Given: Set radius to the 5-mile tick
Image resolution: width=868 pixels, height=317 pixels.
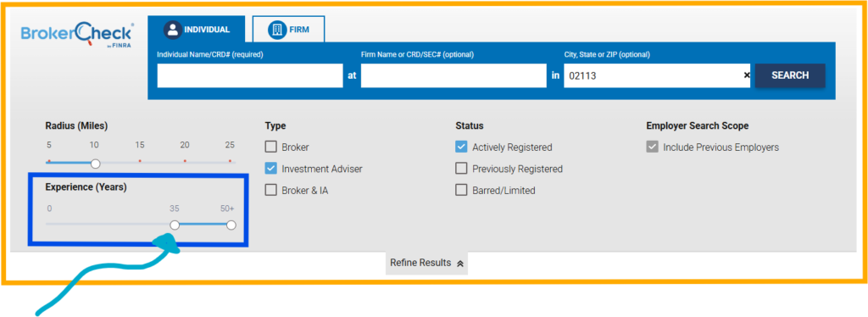Looking at the screenshot, I should 49,161.
